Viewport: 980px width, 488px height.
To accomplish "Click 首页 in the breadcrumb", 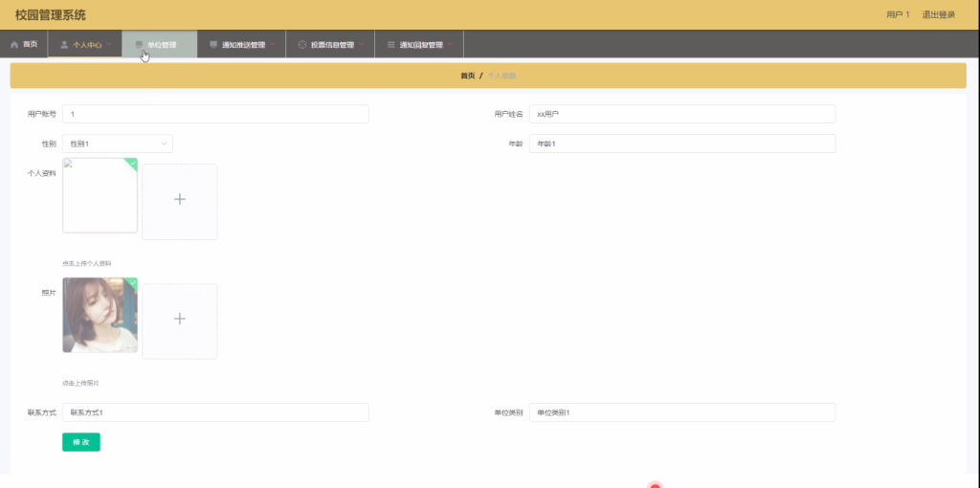I will 467,76.
